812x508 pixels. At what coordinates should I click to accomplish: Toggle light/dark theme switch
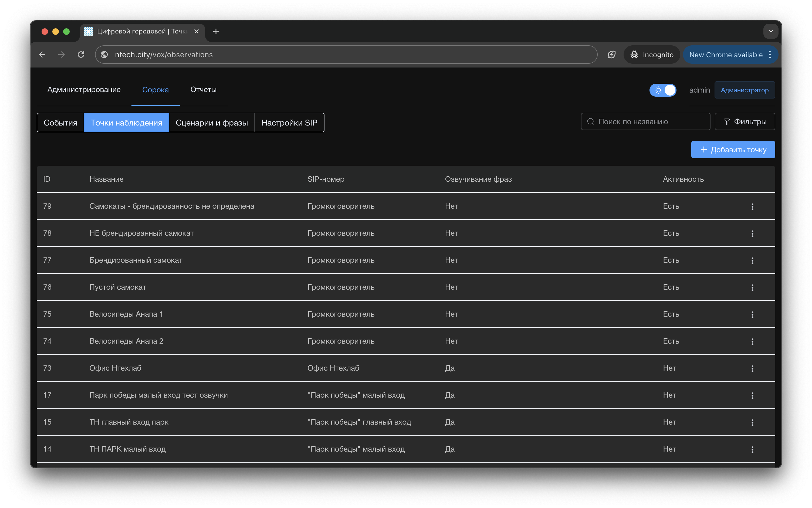662,90
